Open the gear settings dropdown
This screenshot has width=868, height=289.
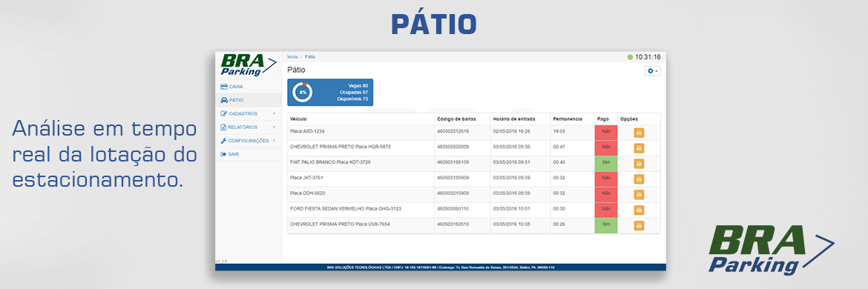click(x=653, y=71)
